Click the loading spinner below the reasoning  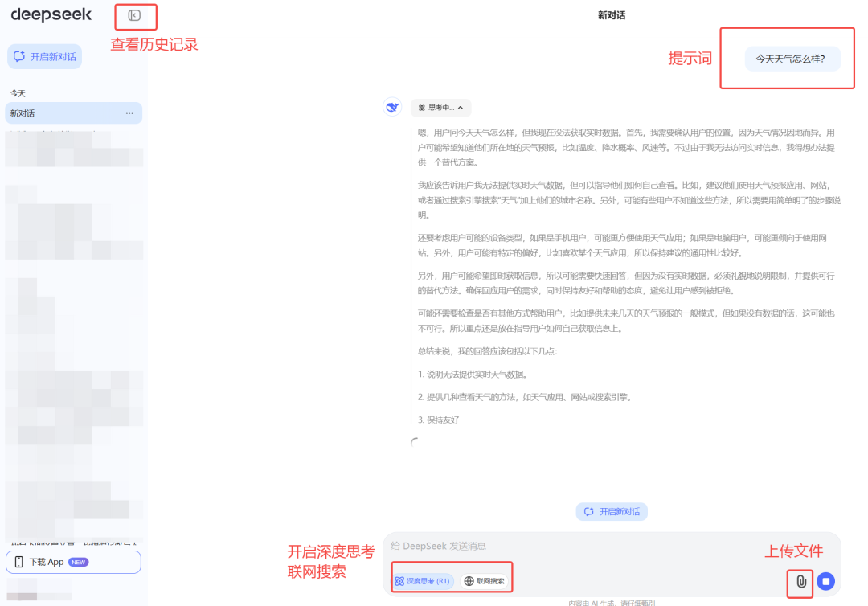coord(416,442)
